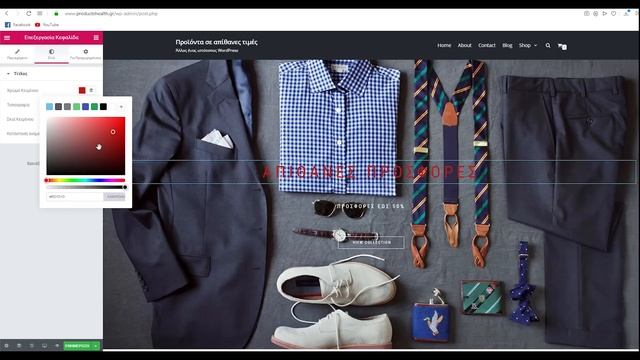640x360 pixels.
Task: Click the hex color input field
Action: [x=75, y=196]
